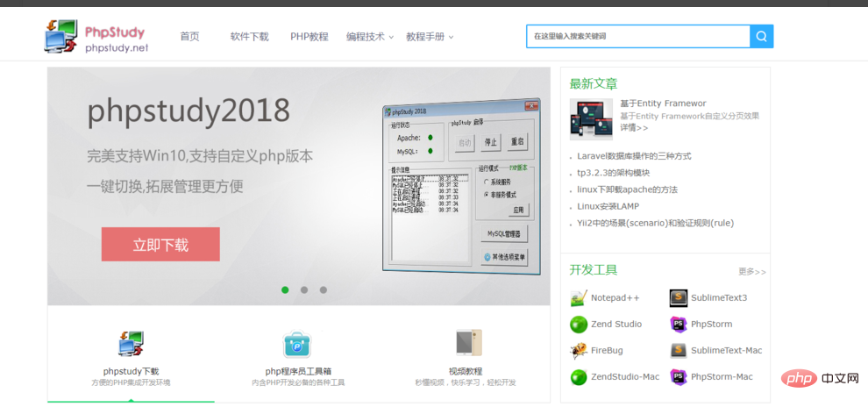Click the Entity Framework article thumbnail

pos(591,119)
